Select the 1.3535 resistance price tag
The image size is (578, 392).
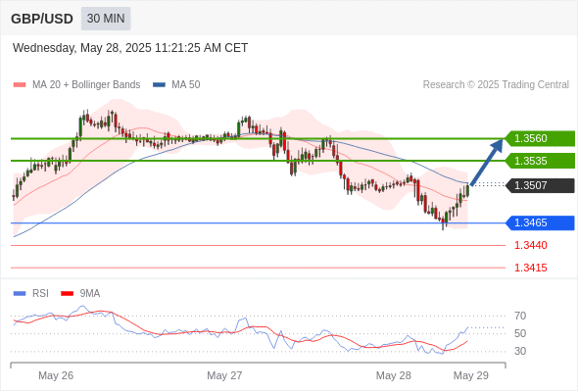pos(540,161)
